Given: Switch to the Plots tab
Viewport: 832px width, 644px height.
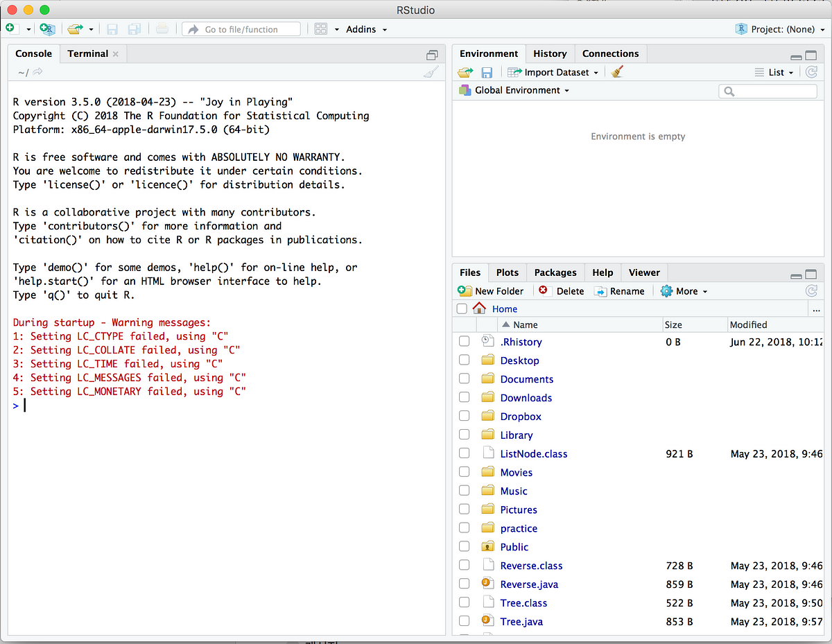Looking at the screenshot, I should (508, 272).
